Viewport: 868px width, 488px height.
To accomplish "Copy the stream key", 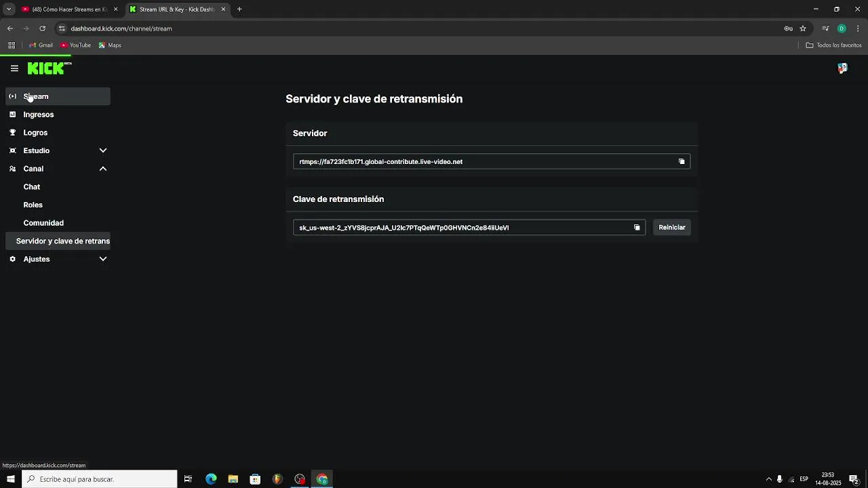I will point(637,228).
